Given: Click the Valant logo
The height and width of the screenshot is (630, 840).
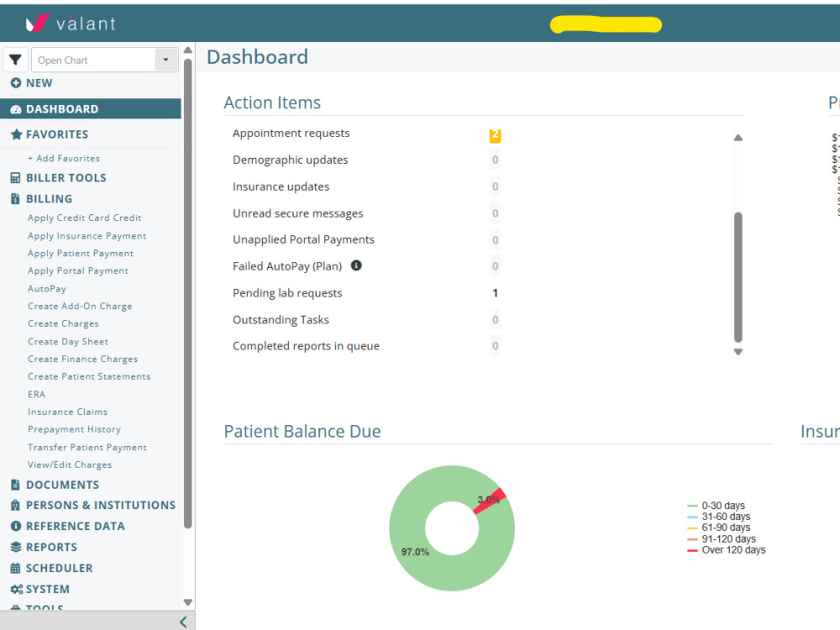Looking at the screenshot, I should [x=71, y=23].
